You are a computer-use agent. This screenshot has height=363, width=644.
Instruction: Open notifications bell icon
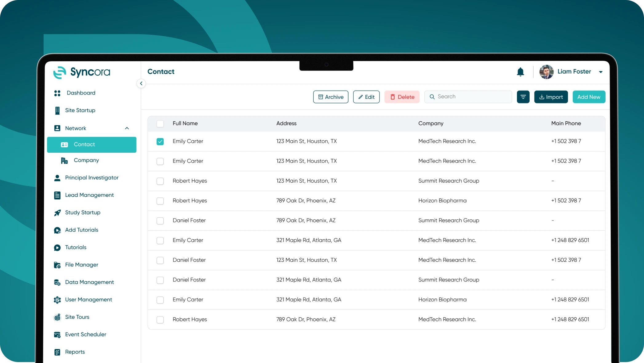click(520, 72)
